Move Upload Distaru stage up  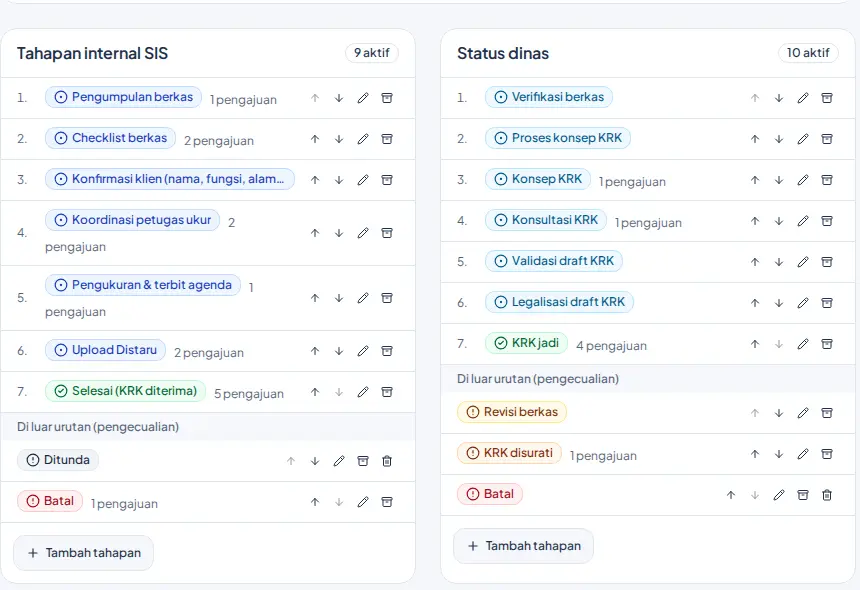315,351
